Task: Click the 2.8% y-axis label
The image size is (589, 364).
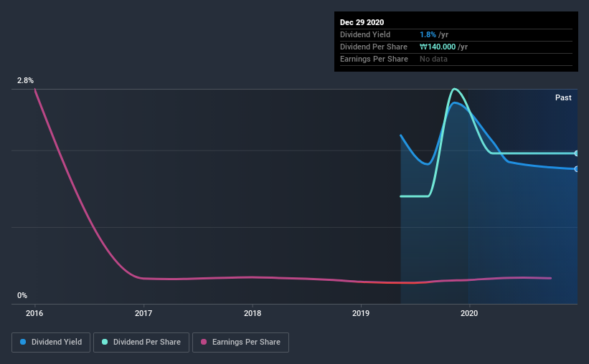Action: [26, 80]
